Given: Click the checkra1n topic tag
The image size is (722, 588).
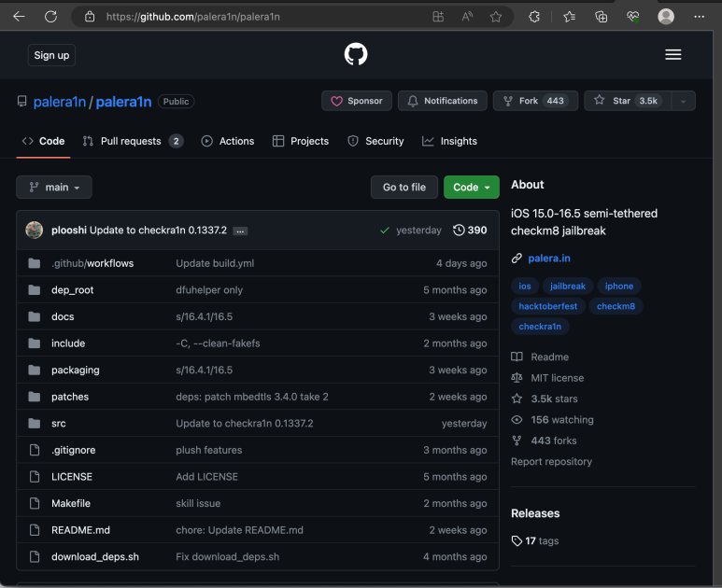Looking at the screenshot, I should 540,327.
